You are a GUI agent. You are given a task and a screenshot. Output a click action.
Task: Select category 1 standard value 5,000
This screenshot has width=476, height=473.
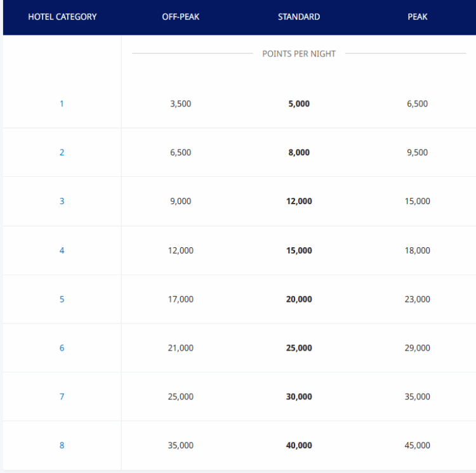click(299, 104)
